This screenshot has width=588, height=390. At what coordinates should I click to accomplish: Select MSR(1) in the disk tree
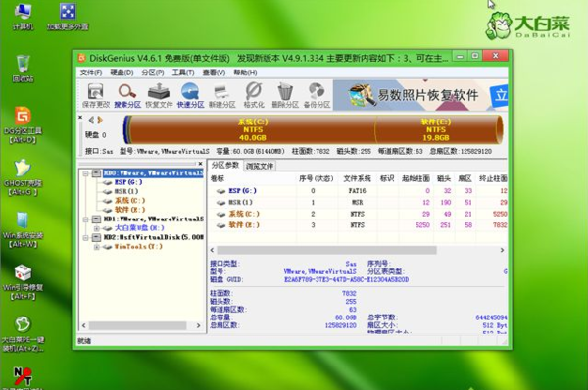pyautogui.click(x=126, y=192)
